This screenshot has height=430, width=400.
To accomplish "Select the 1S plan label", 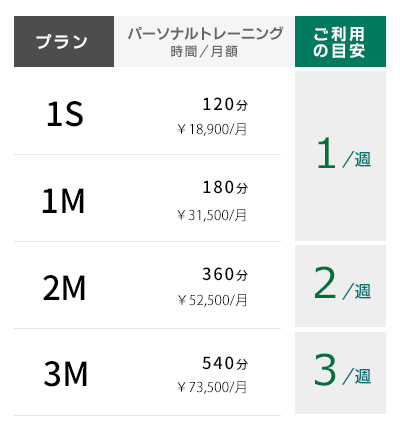I will point(65,114).
